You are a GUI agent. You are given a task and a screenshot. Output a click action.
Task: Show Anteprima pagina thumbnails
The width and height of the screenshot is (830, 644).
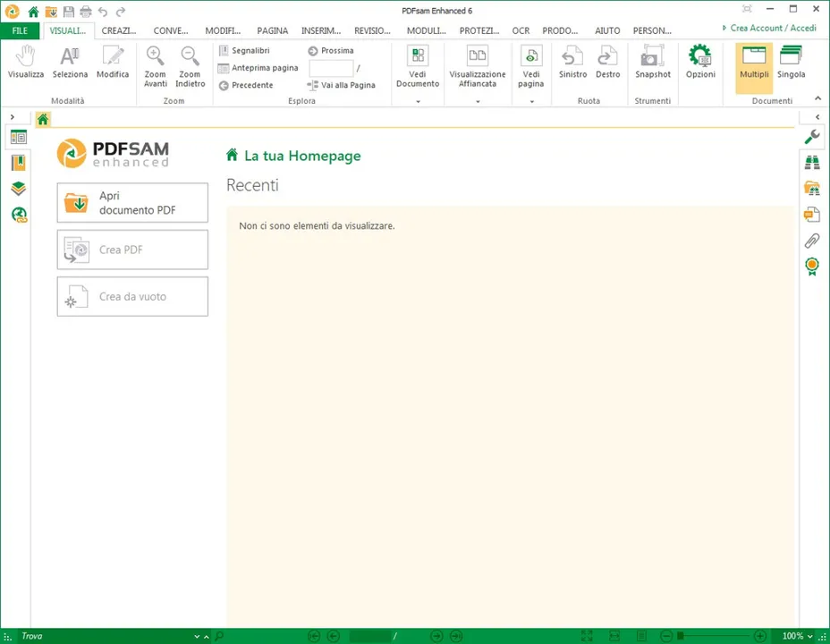click(x=258, y=68)
